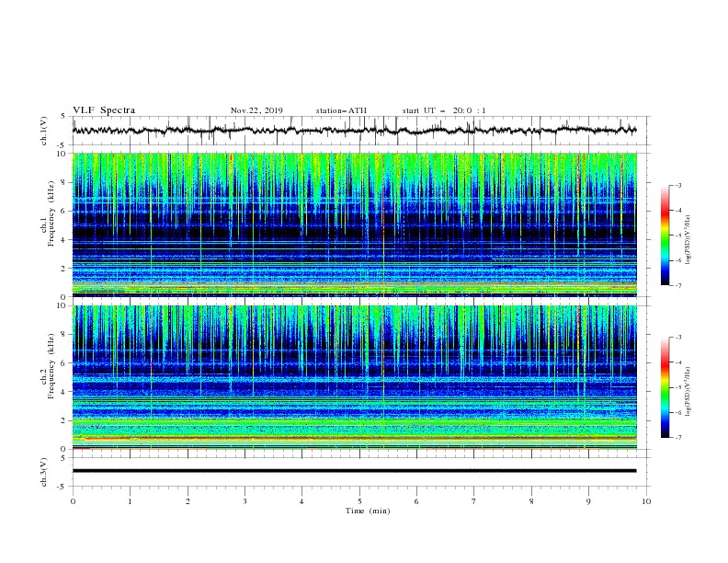728x563 pixels.
Task: Click the time axis tick label "9"
Action: pos(588,501)
